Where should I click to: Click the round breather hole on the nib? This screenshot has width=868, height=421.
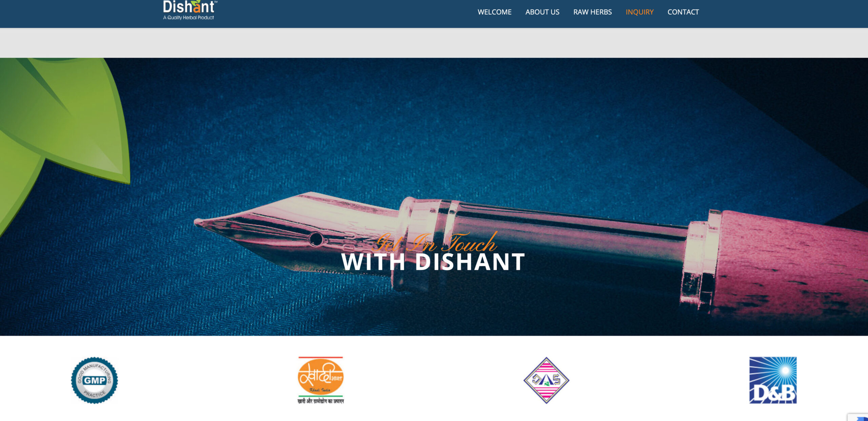pyautogui.click(x=316, y=239)
